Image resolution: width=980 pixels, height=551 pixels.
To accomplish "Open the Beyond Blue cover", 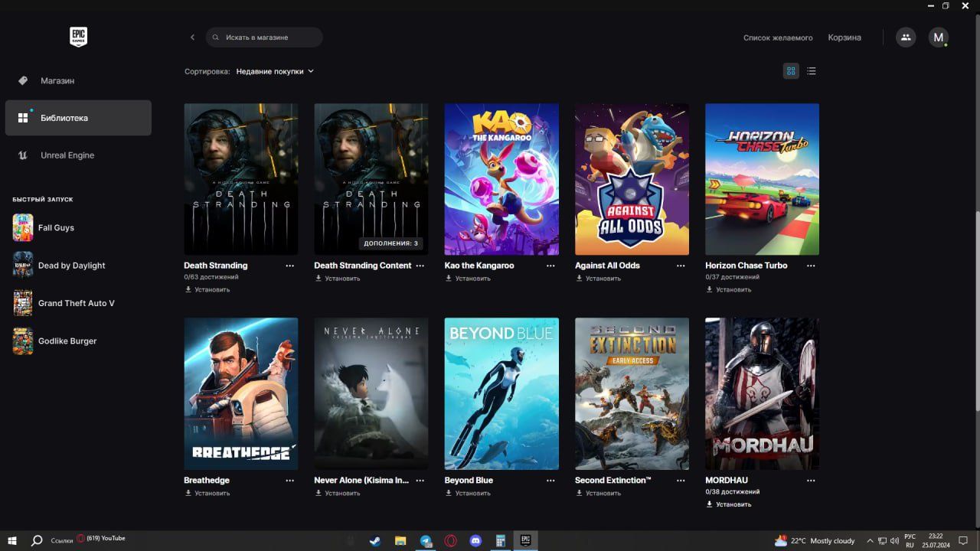I will pyautogui.click(x=501, y=393).
